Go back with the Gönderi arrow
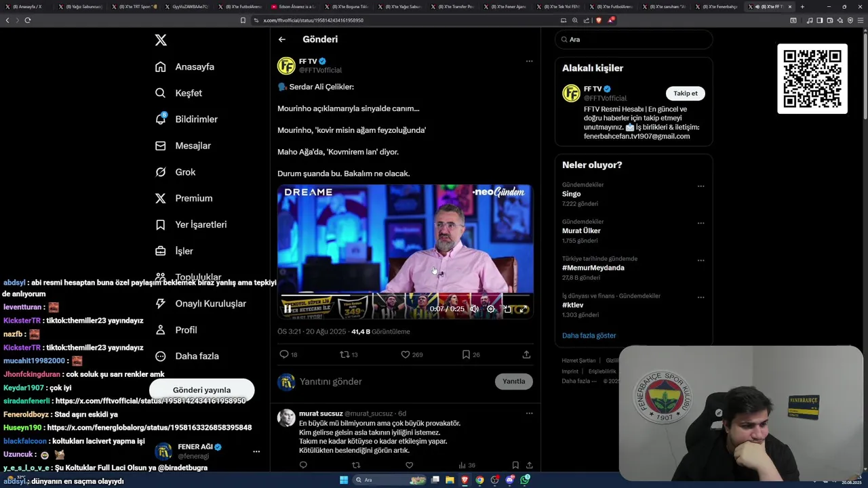This screenshot has height=488, width=868. (x=282, y=39)
